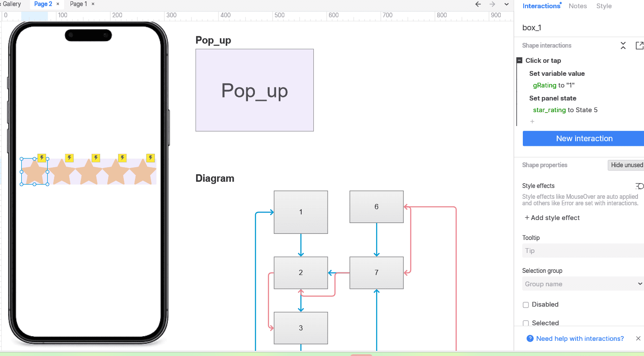Open the page tabs list dropdown arrow
This screenshot has width=644, height=356.
(506, 4)
